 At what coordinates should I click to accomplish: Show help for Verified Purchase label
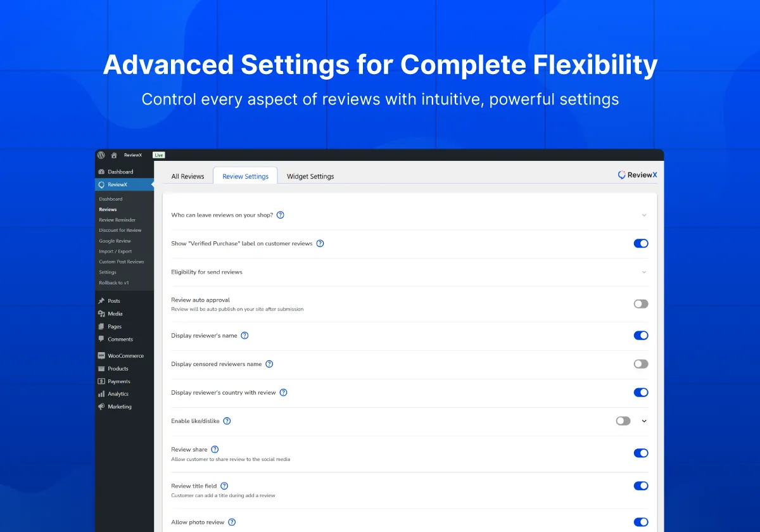[x=320, y=243]
